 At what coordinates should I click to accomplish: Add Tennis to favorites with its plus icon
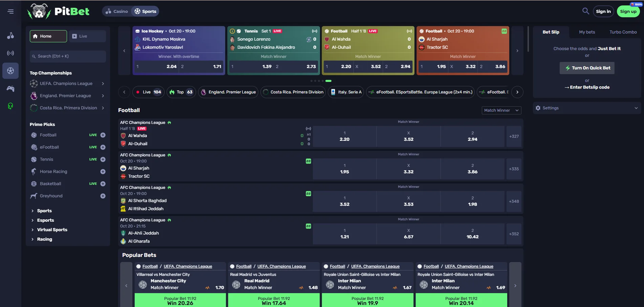(x=103, y=159)
